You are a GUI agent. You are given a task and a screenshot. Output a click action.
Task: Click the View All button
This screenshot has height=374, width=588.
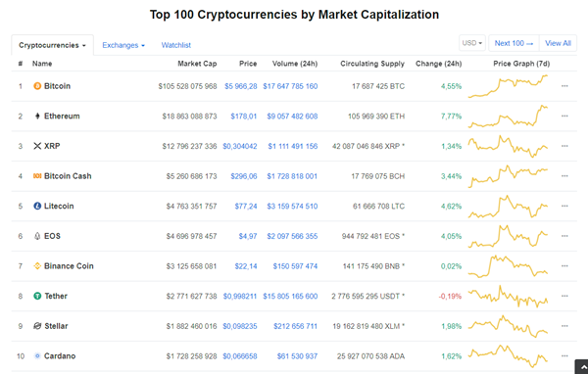pyautogui.click(x=558, y=43)
